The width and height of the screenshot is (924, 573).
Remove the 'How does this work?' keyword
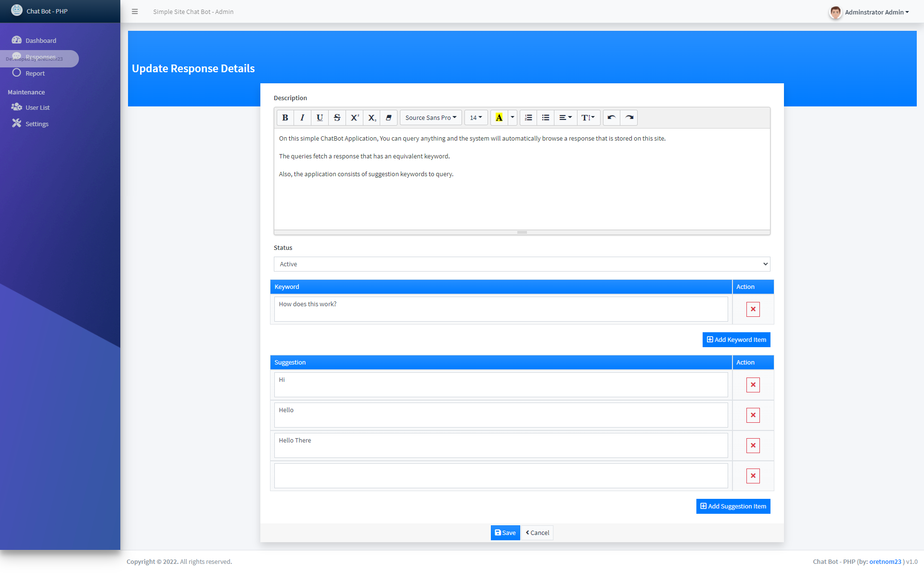[x=753, y=309]
